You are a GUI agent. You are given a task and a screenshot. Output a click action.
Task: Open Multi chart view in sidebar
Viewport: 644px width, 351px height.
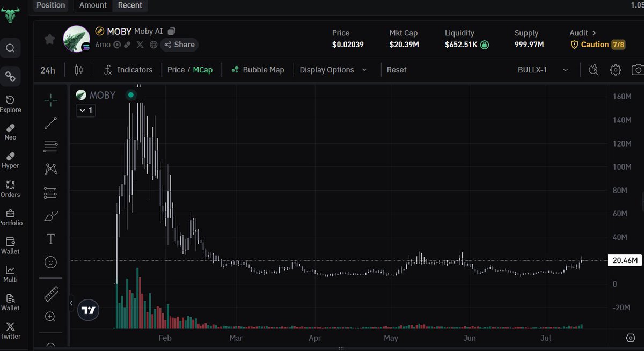click(10, 274)
